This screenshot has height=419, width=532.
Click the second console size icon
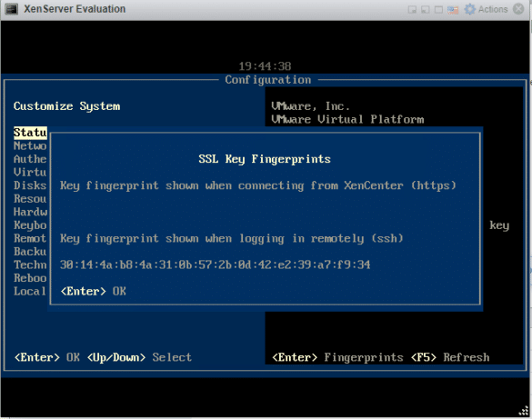pyautogui.click(x=425, y=9)
